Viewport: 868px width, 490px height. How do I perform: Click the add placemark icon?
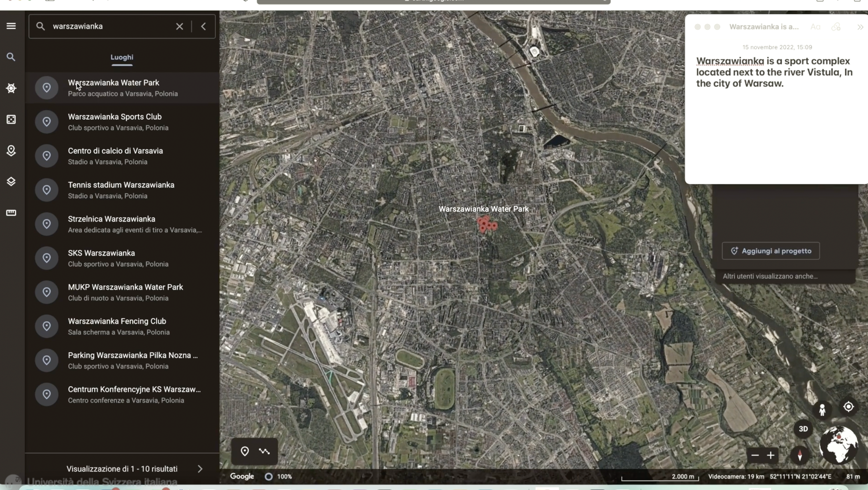pos(245,451)
